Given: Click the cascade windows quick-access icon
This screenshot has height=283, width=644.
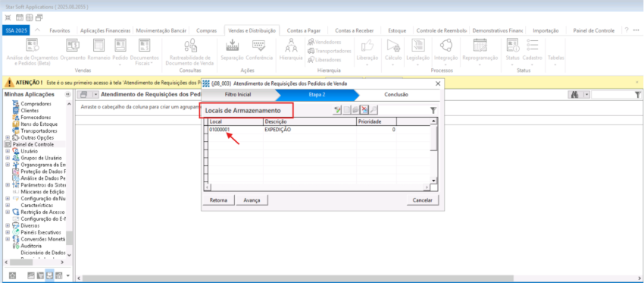Looking at the screenshot, I should pos(39,17).
